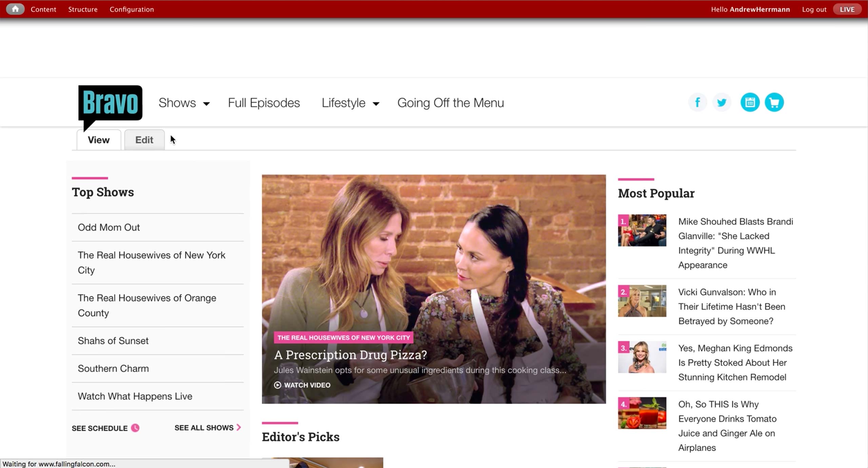Click the Watch Video play icon
This screenshot has height=468, width=868.
278,385
